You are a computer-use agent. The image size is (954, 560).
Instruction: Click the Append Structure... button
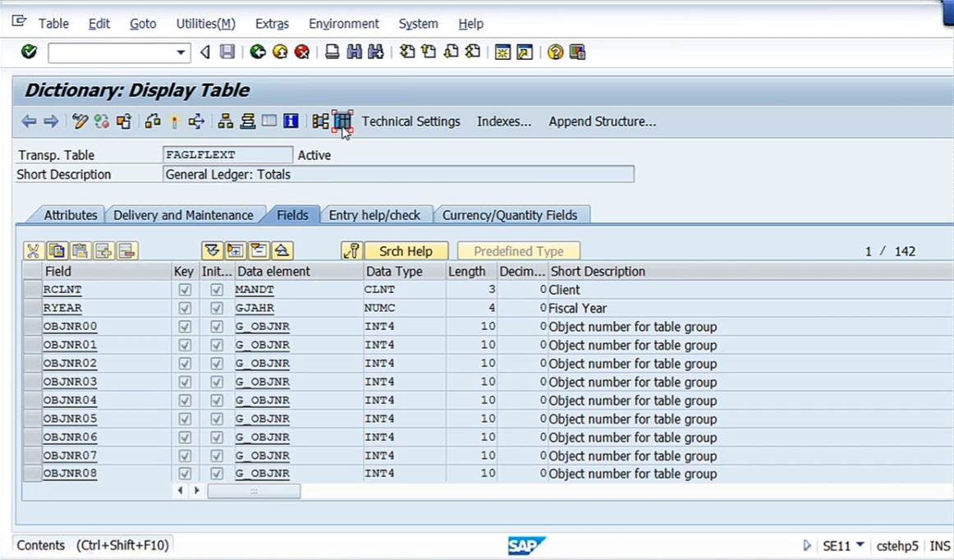point(603,122)
